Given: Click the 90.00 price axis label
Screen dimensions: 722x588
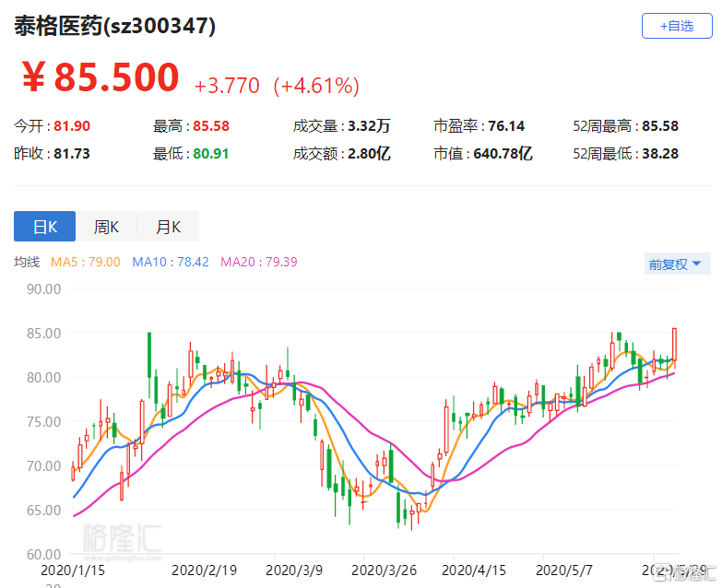Looking at the screenshot, I should [43, 289].
